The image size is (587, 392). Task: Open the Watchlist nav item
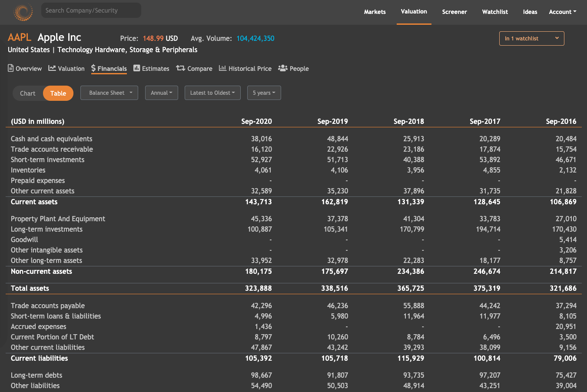tap(495, 12)
